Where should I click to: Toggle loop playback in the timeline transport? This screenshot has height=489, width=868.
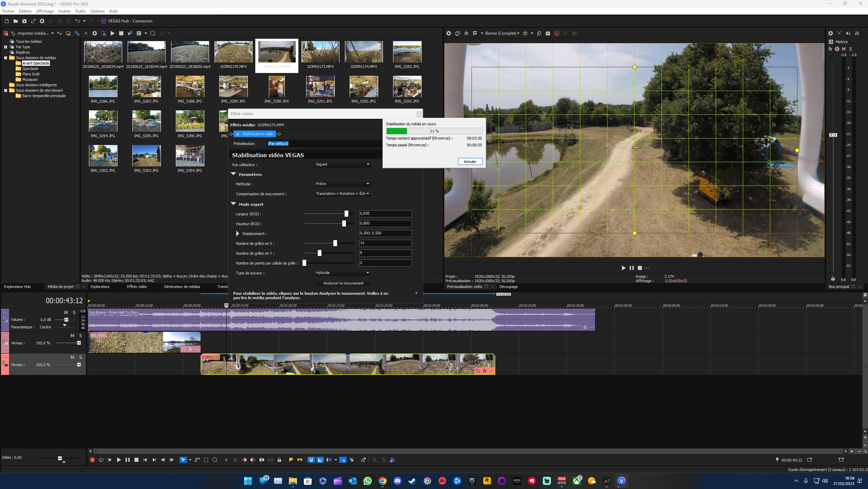(x=101, y=460)
